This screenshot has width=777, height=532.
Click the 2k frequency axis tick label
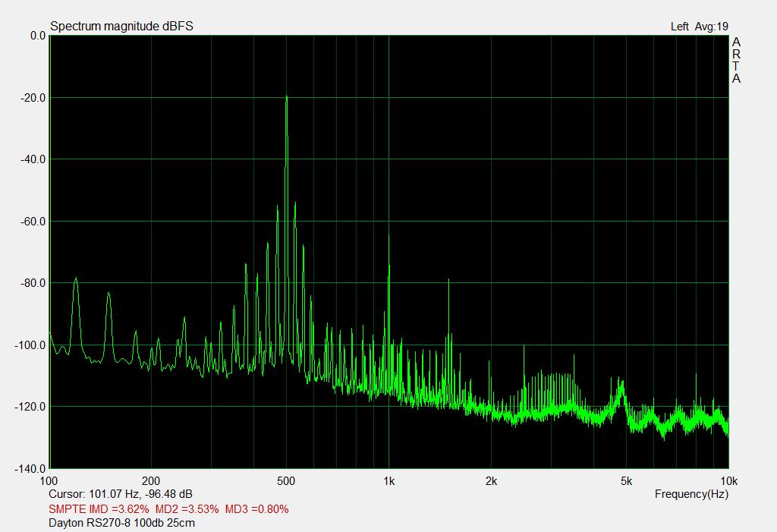point(491,481)
